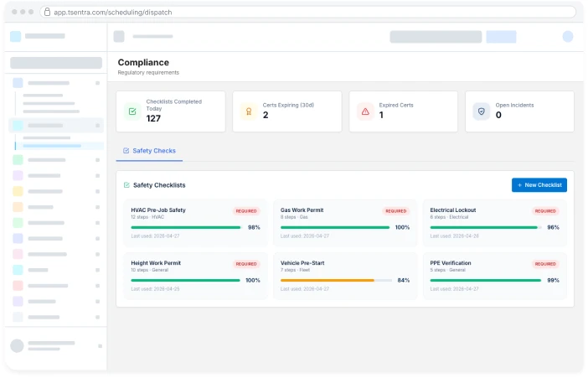Click the REQUIRED badge on Electrical Lockout

(x=545, y=211)
